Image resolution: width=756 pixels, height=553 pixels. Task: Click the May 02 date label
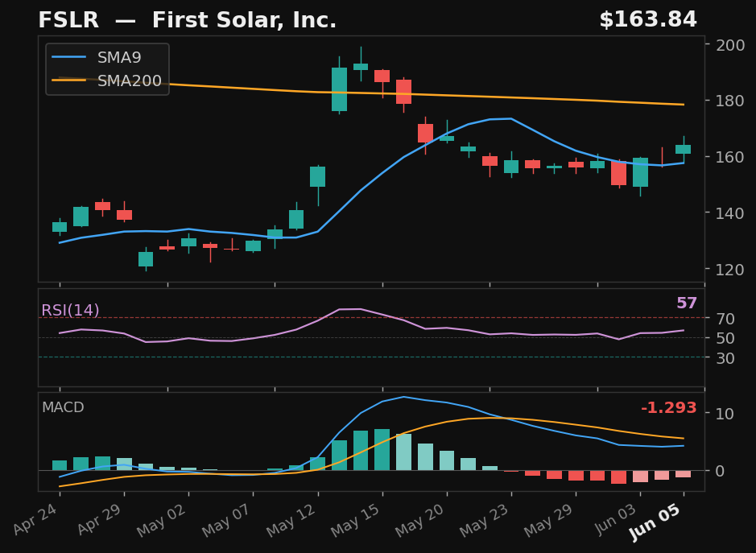pyautogui.click(x=163, y=520)
